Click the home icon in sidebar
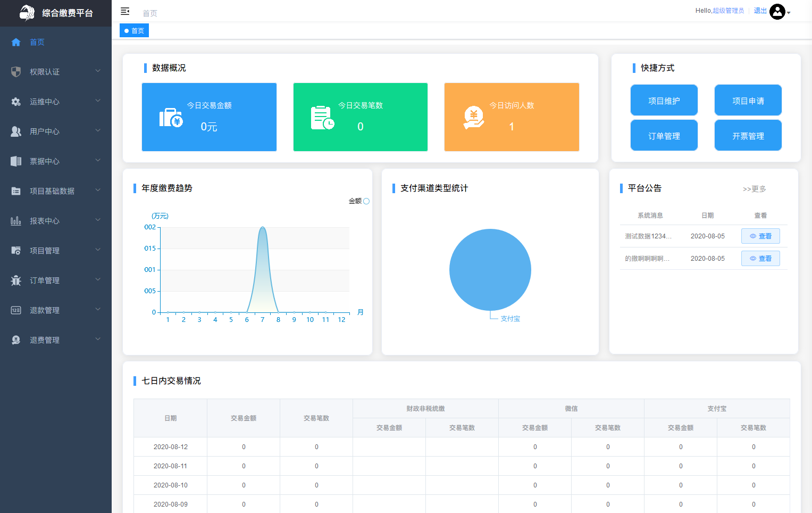This screenshot has height=513, width=812. pyautogui.click(x=16, y=42)
